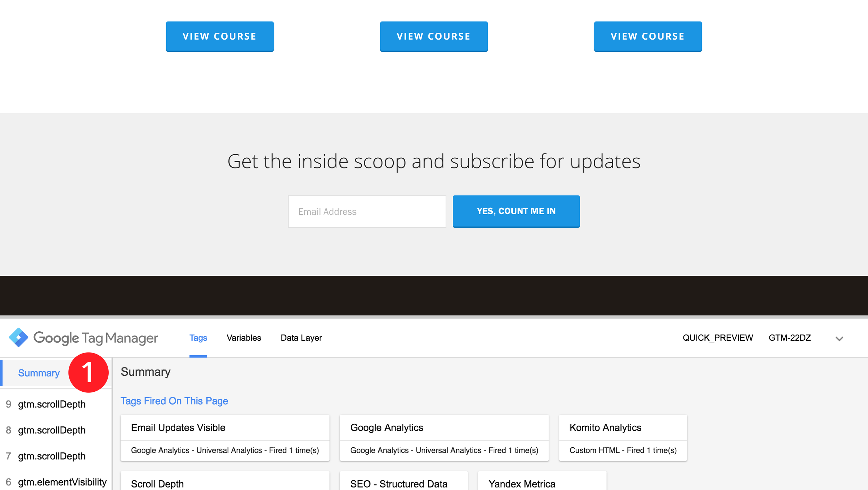The image size is (868, 490).
Task: Select event 7 gtm.scrollDepth
Action: 51,456
